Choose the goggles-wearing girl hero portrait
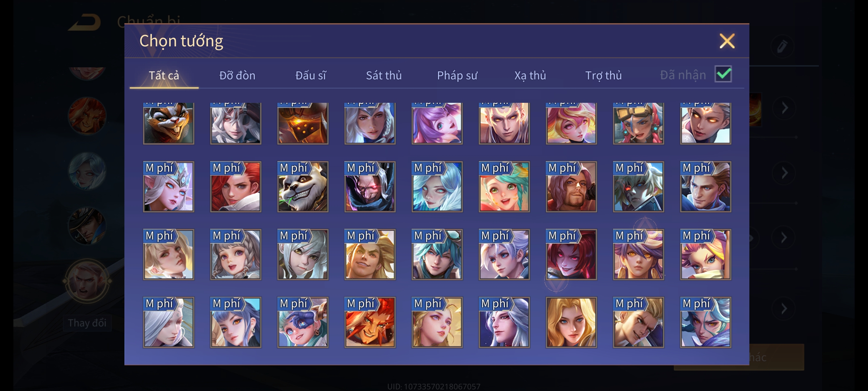The width and height of the screenshot is (868, 391). tap(638, 123)
